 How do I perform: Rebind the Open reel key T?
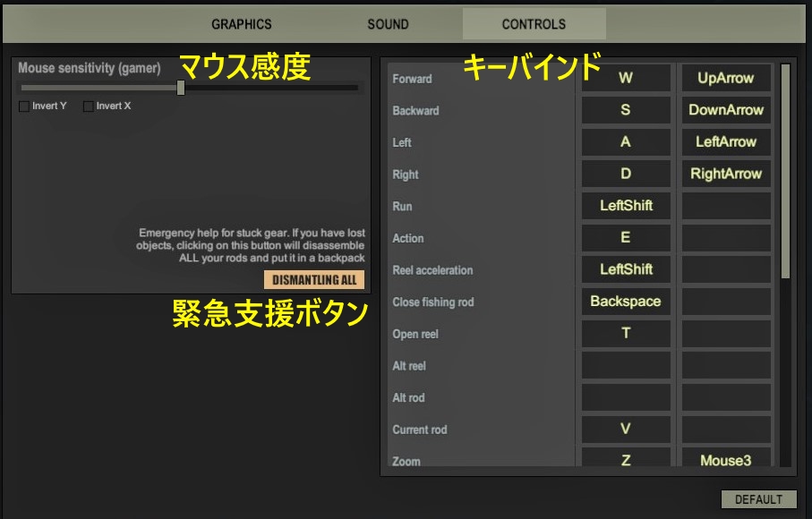tap(626, 333)
